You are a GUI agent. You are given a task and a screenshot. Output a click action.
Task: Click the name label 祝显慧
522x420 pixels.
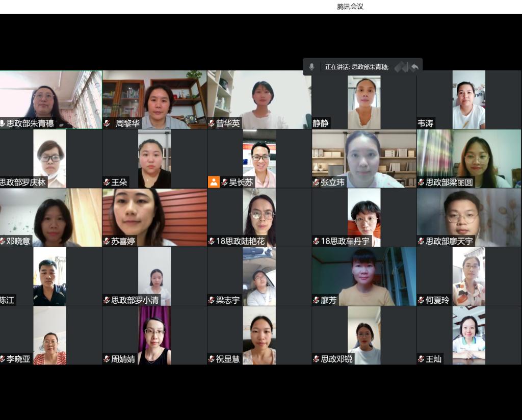click(228, 359)
